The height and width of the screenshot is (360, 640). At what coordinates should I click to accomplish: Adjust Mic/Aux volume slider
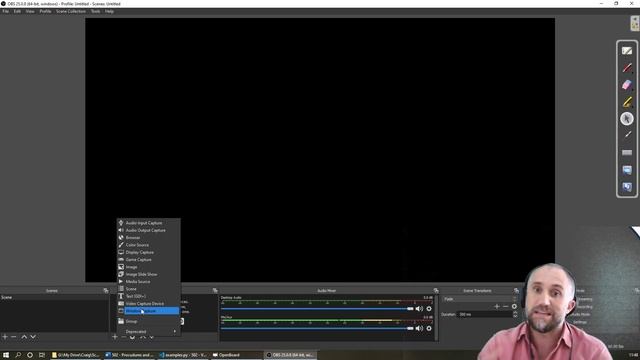[x=317, y=328]
